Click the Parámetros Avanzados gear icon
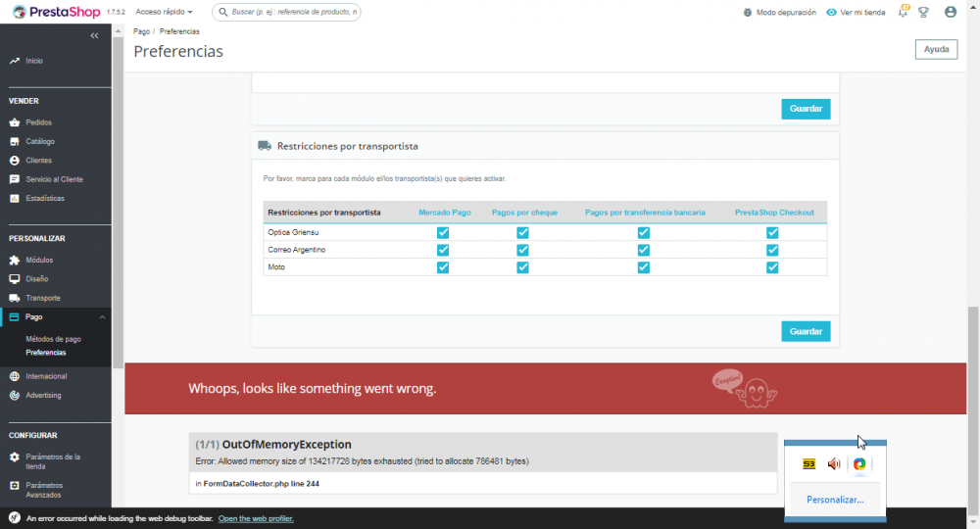 coord(15,485)
